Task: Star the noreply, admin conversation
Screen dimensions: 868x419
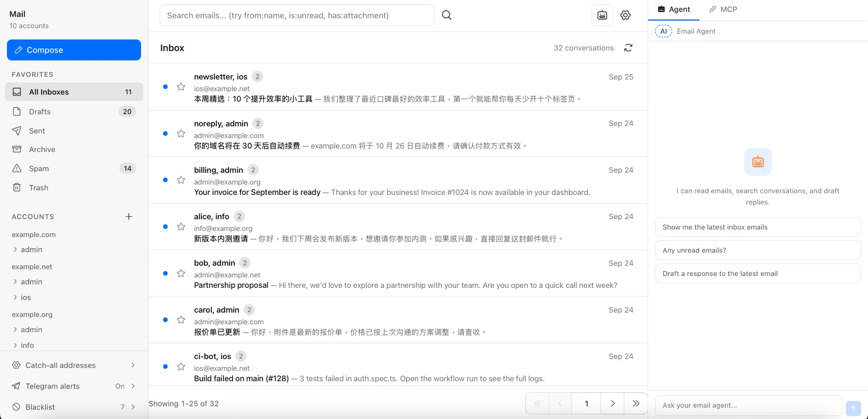Action: (x=181, y=133)
